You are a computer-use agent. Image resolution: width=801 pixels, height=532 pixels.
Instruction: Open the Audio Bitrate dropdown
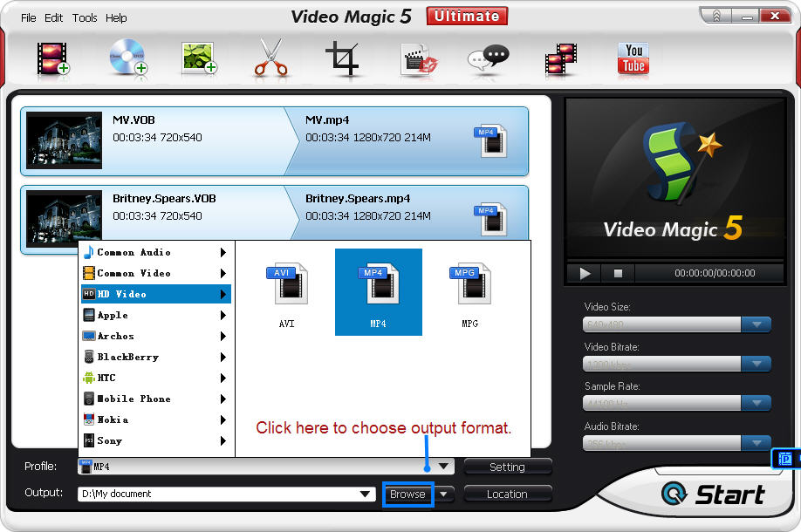click(756, 443)
